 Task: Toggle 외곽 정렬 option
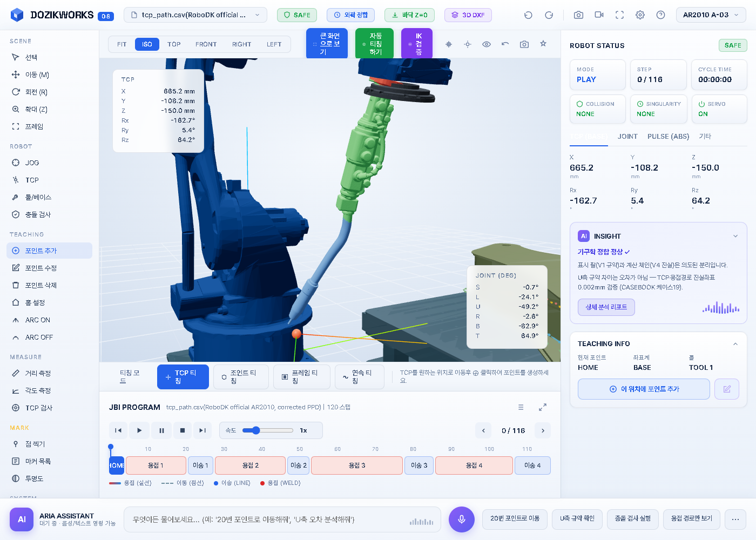(x=351, y=15)
